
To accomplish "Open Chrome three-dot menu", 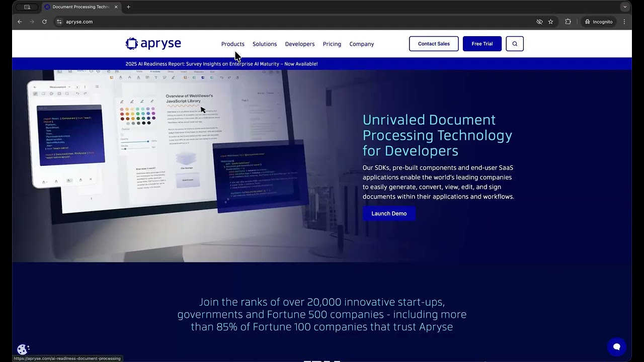I will click(624, 22).
